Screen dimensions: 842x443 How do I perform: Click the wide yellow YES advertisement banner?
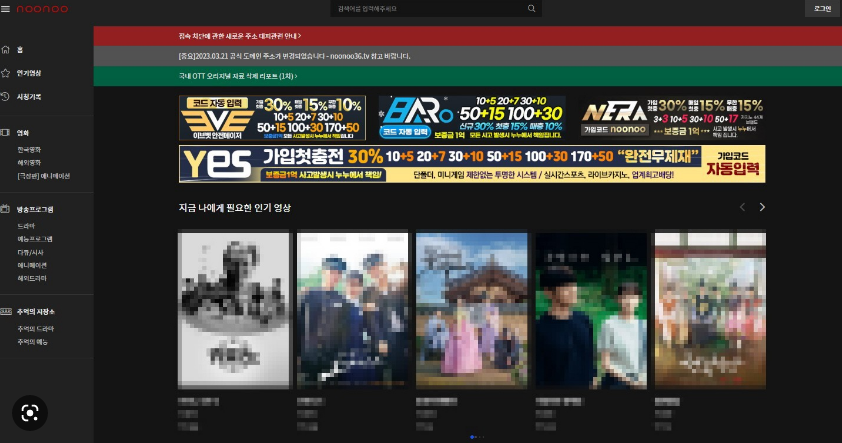(x=472, y=164)
